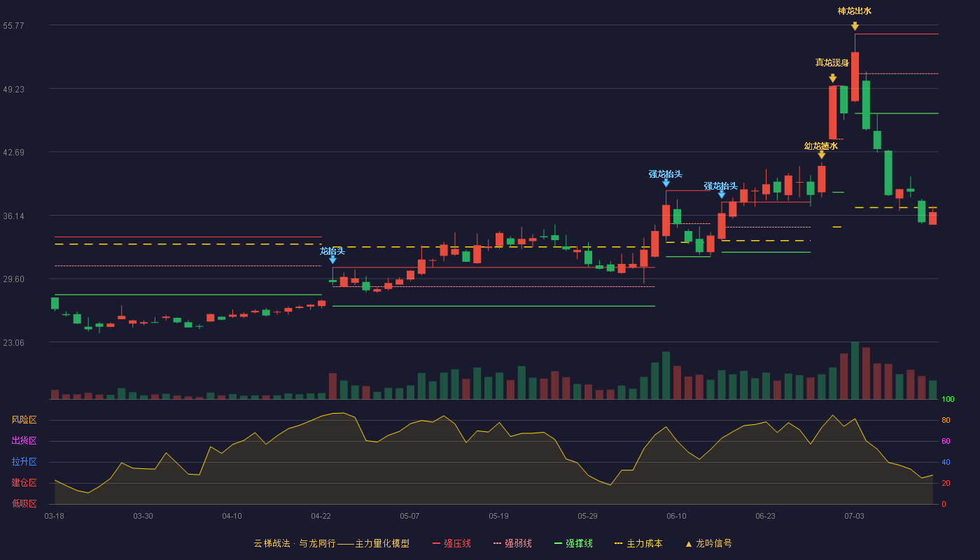Click the blue arrow marker under 龙抬头 near 04-22
Viewport: 980px width, 560px height.
tap(332, 259)
